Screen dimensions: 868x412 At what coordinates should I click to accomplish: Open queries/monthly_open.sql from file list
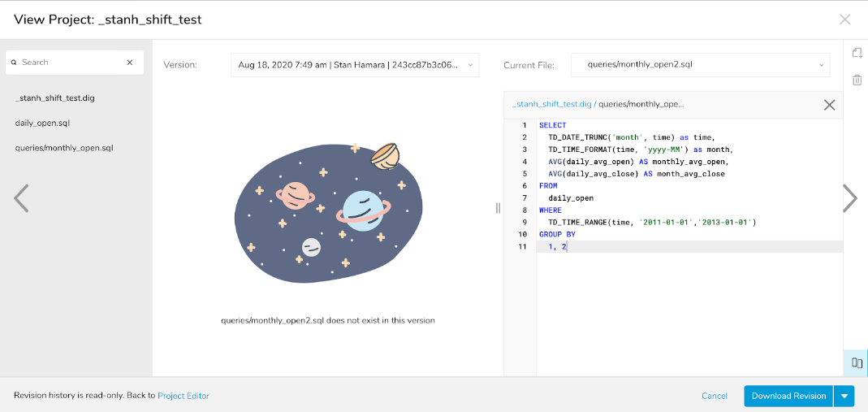click(x=64, y=148)
